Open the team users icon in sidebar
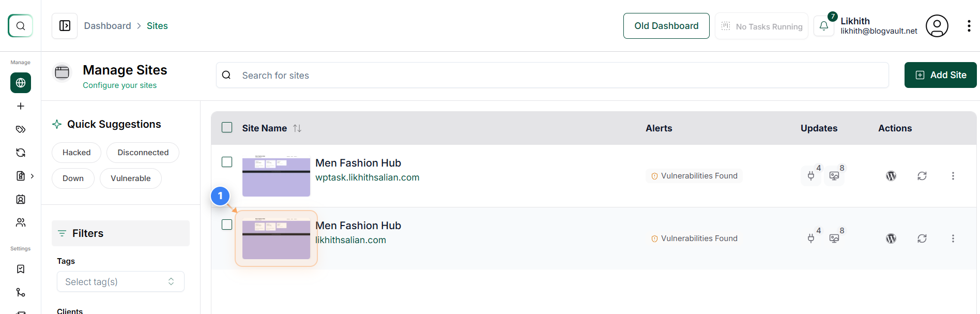 tap(21, 222)
